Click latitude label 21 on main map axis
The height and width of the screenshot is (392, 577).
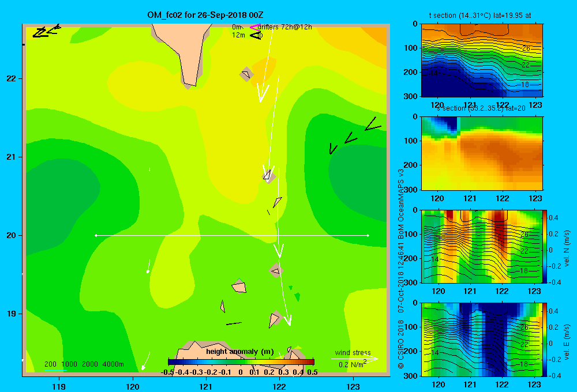[11, 157]
